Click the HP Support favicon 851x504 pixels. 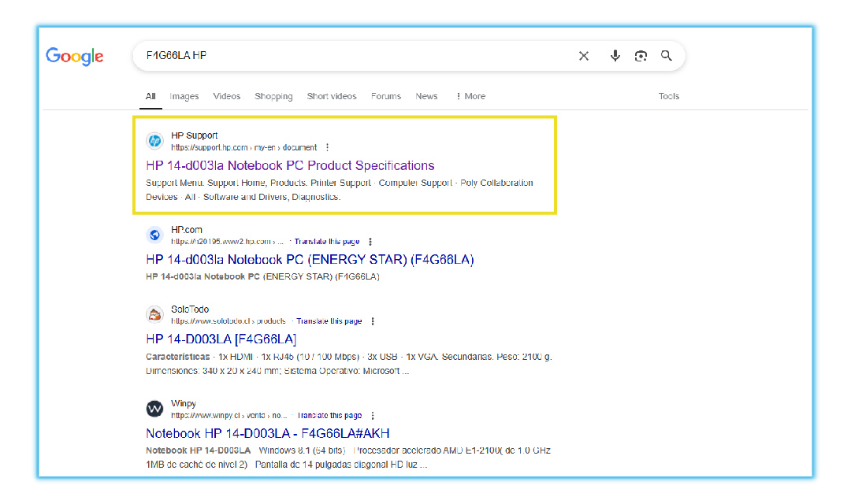click(155, 141)
